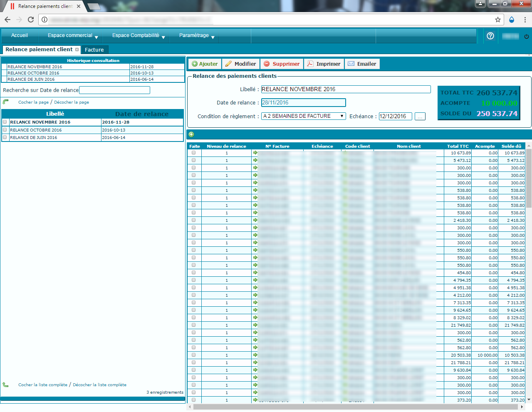The height and width of the screenshot is (412, 532).
Task: Select the Relance paiement client tab
Action: pyautogui.click(x=39, y=50)
